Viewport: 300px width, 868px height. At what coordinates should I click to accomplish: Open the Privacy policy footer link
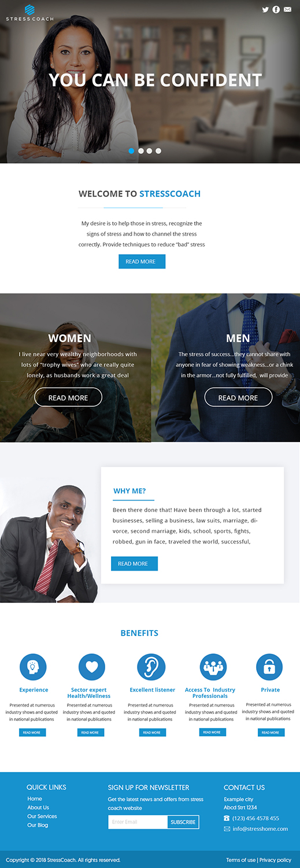pyautogui.click(x=275, y=860)
